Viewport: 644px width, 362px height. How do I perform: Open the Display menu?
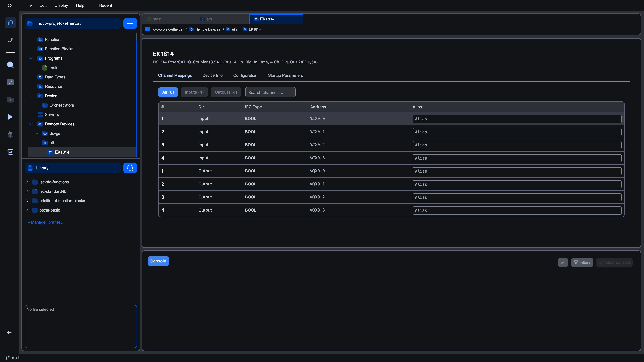(x=61, y=5)
